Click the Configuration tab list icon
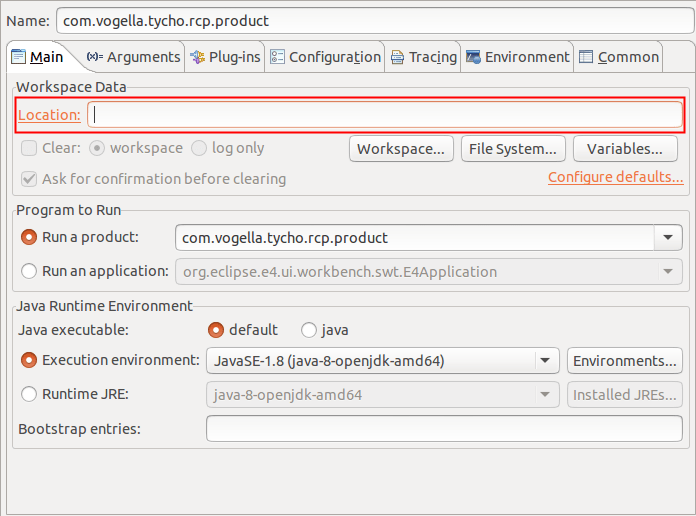This screenshot has width=696, height=516. [277, 57]
